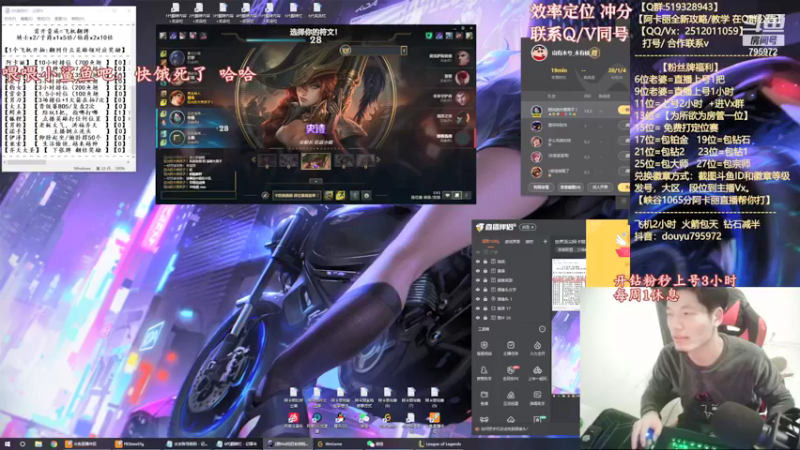Toggle the lock on the 摄像头文字 layer
The height and width of the screenshot is (450, 800).
point(486,290)
